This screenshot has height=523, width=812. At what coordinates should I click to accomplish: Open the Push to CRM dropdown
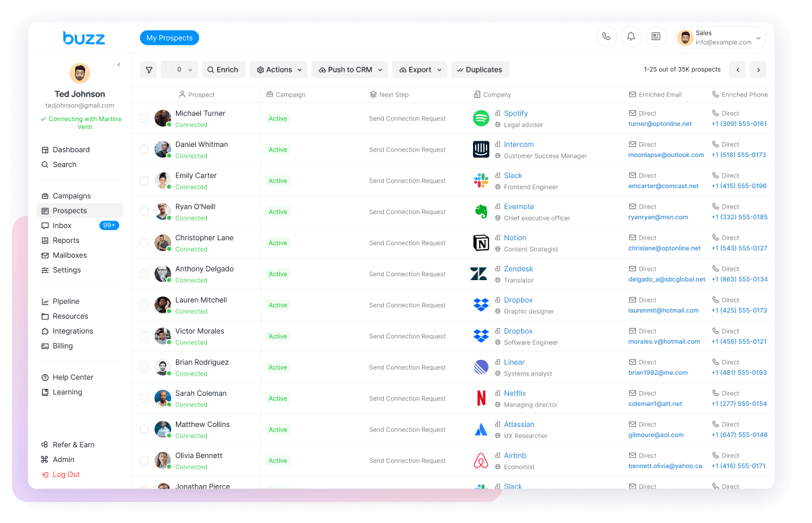(349, 70)
